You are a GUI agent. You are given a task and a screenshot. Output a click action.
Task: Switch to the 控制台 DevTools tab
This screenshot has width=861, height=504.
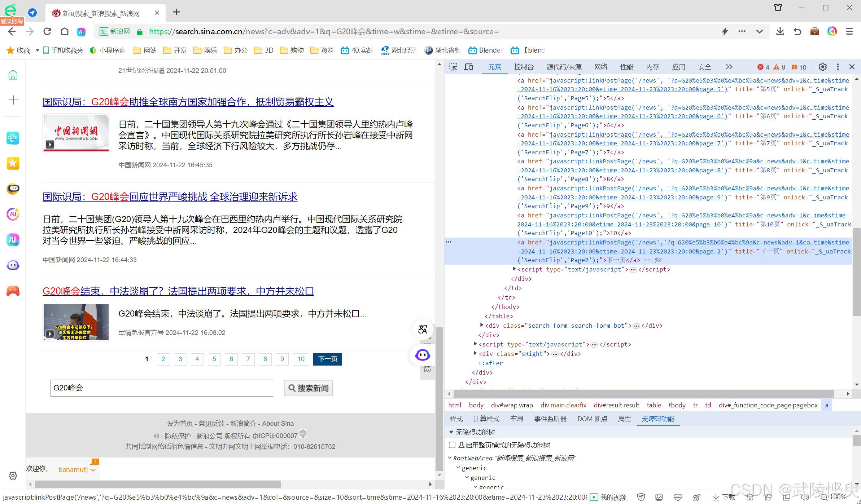tap(524, 67)
